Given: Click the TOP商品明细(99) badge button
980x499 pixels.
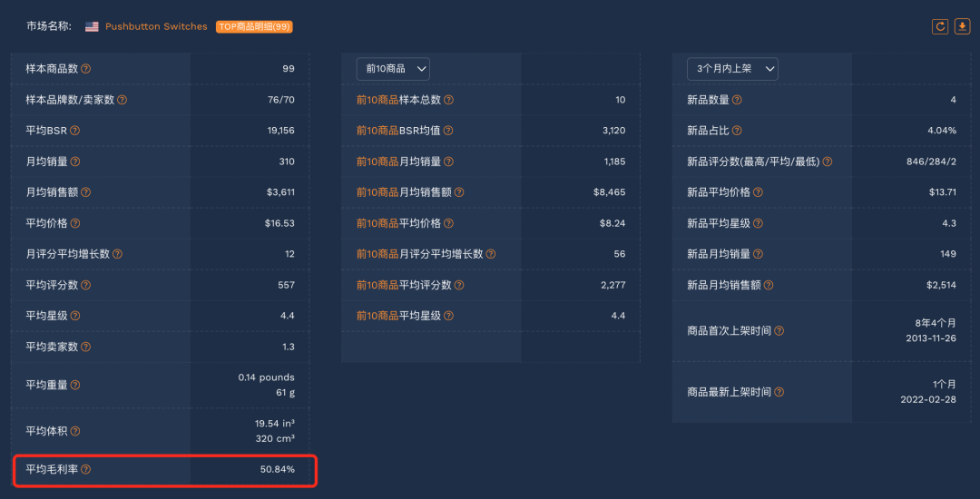Looking at the screenshot, I should coord(254,27).
